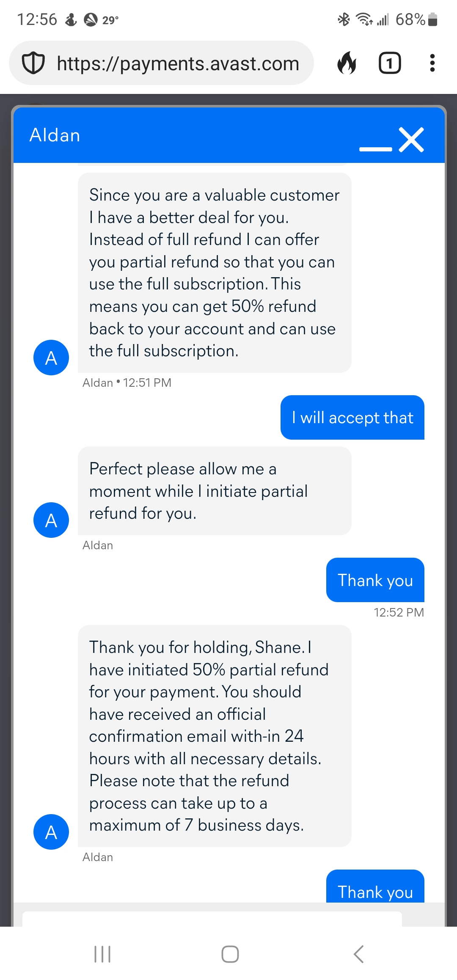Open the browser three-dot menu
Image resolution: width=457 pixels, height=980 pixels.
pyautogui.click(x=432, y=63)
